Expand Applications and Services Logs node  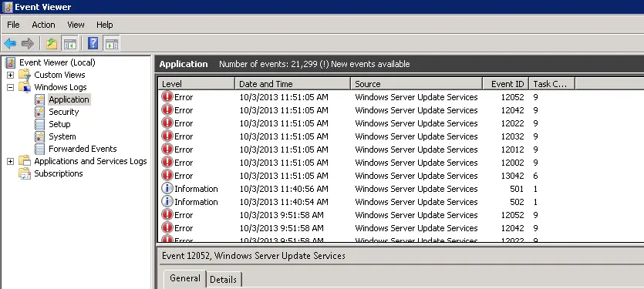coord(10,161)
